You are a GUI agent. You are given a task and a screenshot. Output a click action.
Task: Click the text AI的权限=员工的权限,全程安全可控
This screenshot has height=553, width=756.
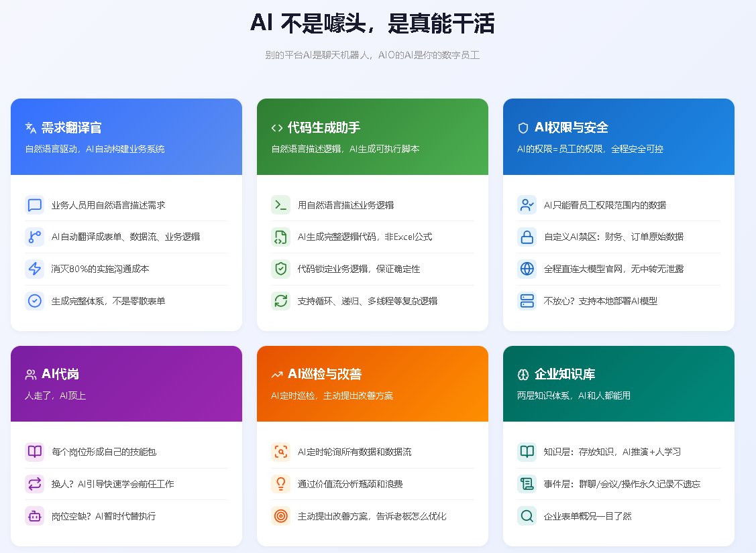590,149
